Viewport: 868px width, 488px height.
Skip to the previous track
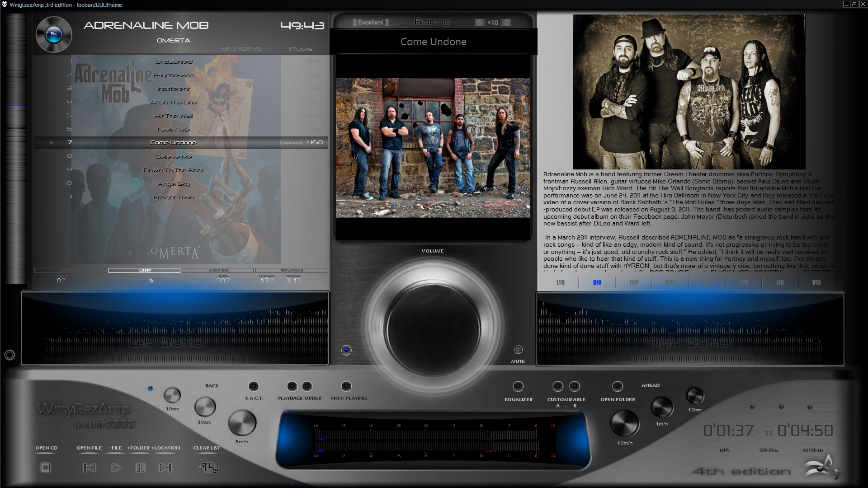pos(90,467)
